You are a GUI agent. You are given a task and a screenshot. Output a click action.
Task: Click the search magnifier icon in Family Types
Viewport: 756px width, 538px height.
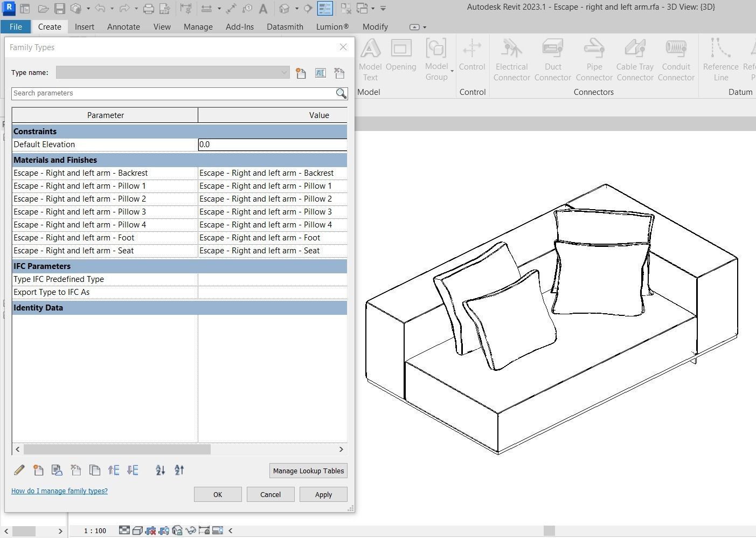[x=341, y=93]
